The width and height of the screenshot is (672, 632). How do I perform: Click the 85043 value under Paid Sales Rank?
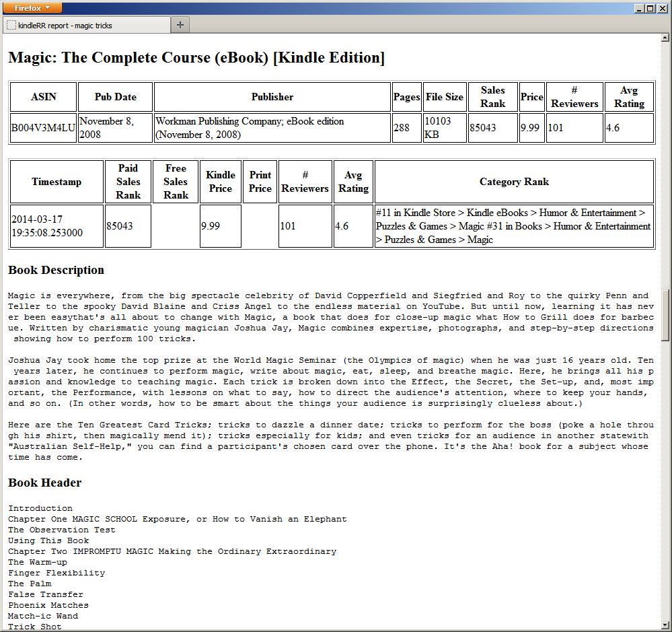128,226
